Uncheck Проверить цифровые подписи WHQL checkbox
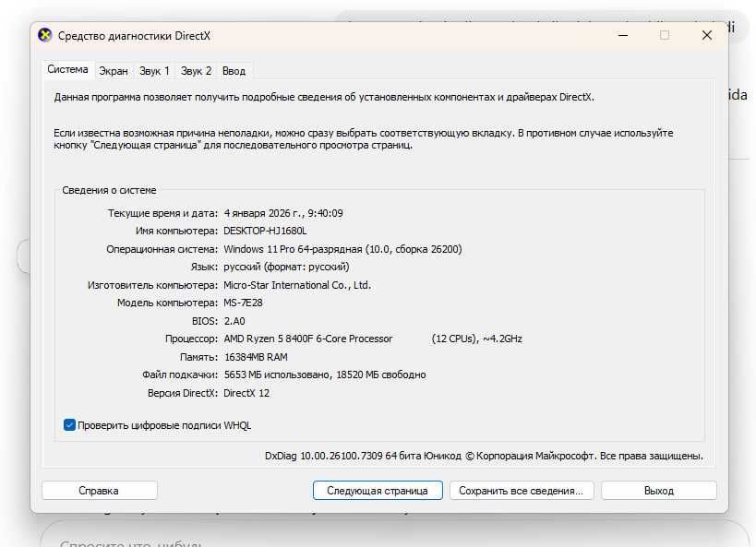The height and width of the screenshot is (547, 756). point(69,425)
